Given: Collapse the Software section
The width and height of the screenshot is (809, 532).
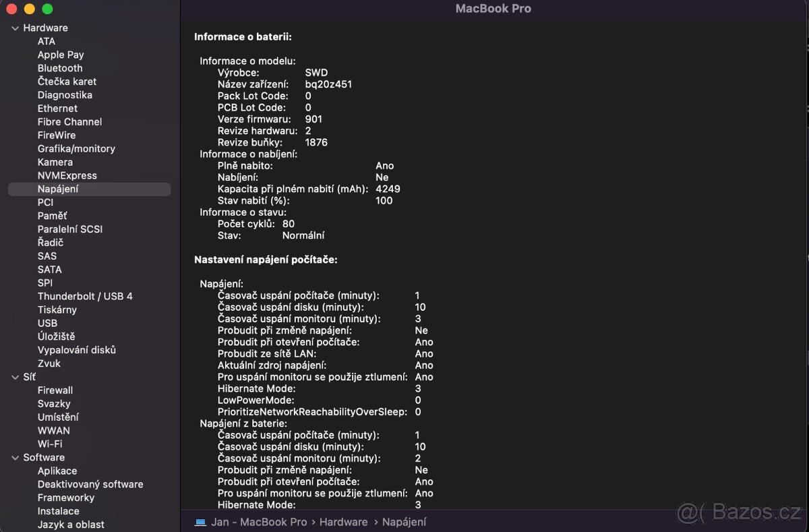Looking at the screenshot, I should (x=16, y=458).
